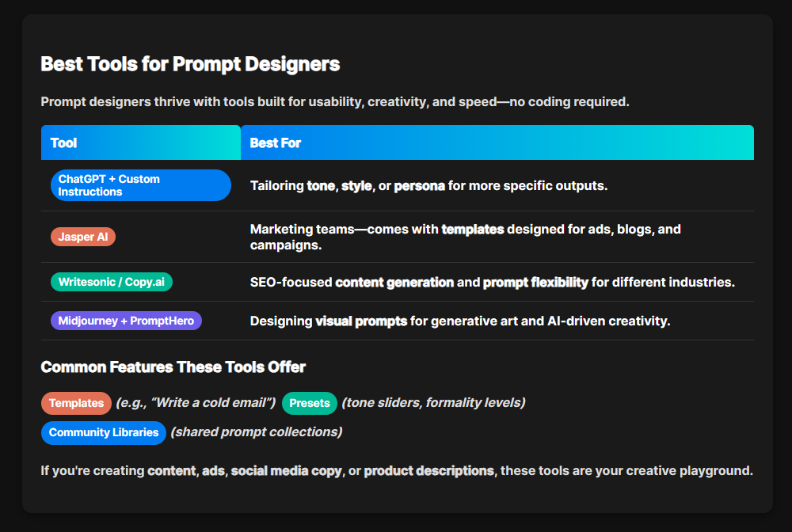This screenshot has width=792, height=532.
Task: Open the Midjourney + PromptHero badge
Action: click(x=127, y=321)
